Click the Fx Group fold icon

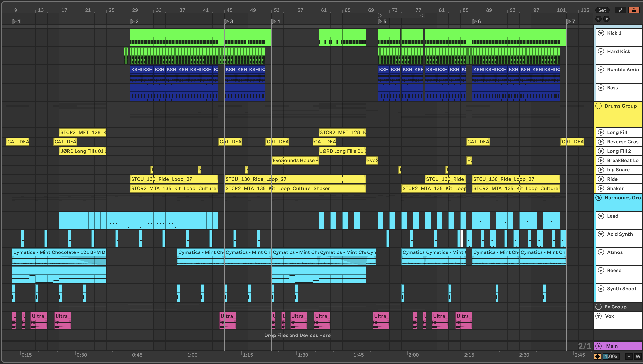click(x=599, y=307)
